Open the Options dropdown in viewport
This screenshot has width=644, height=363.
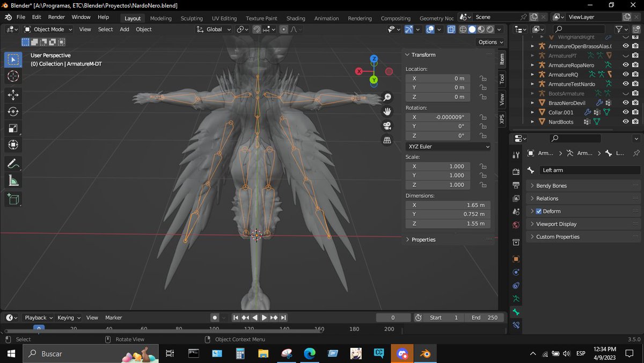pos(491,42)
